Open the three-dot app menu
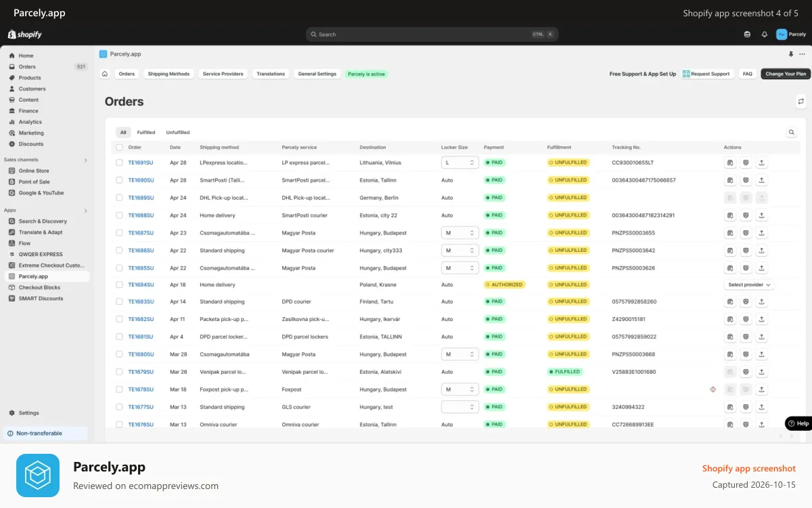 804,54
